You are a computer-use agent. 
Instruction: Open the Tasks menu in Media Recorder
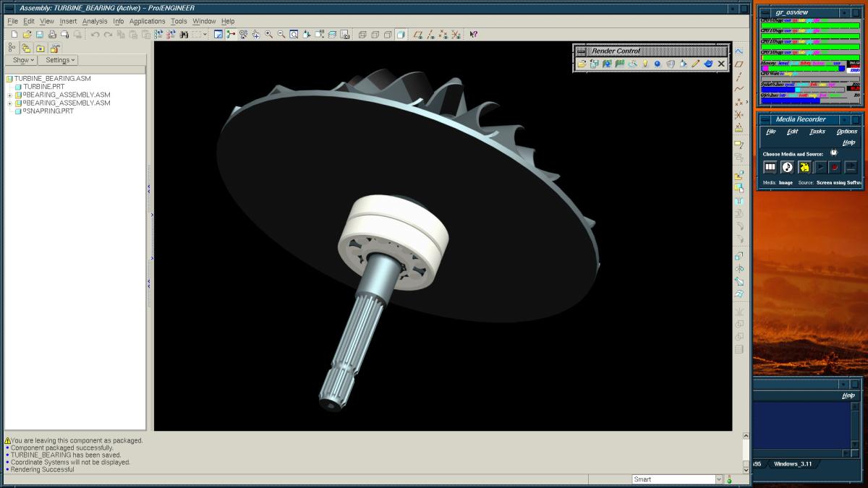[817, 132]
